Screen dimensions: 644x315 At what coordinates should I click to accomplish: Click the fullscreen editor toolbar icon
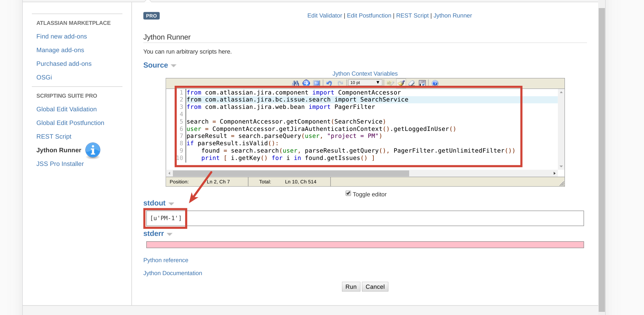pos(317,83)
